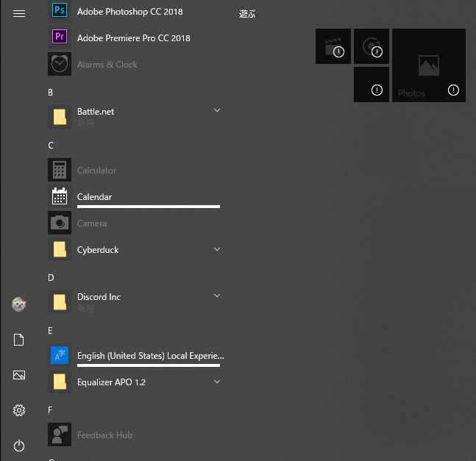Open the Documents shortcut in the sidebar
This screenshot has height=461, width=476.
[x=19, y=340]
